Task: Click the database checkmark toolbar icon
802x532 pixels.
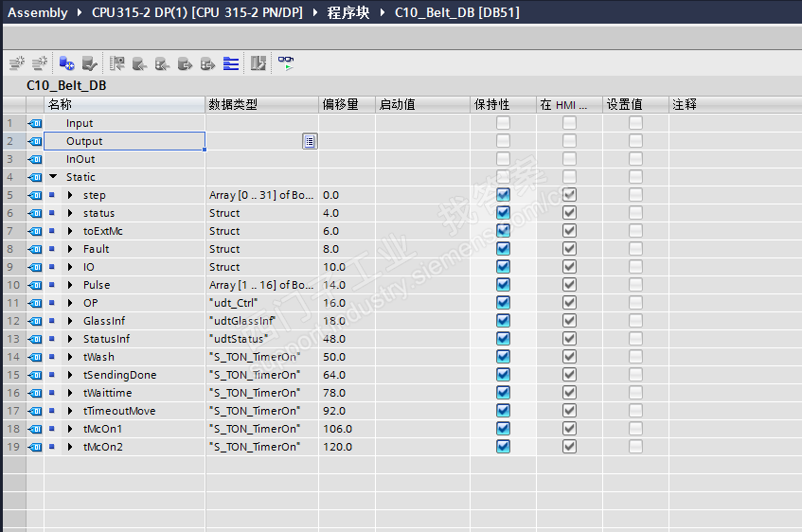Action: click(x=90, y=63)
